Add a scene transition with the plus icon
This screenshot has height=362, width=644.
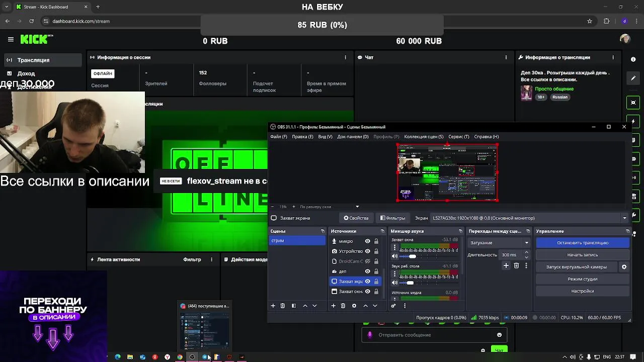(x=506, y=265)
